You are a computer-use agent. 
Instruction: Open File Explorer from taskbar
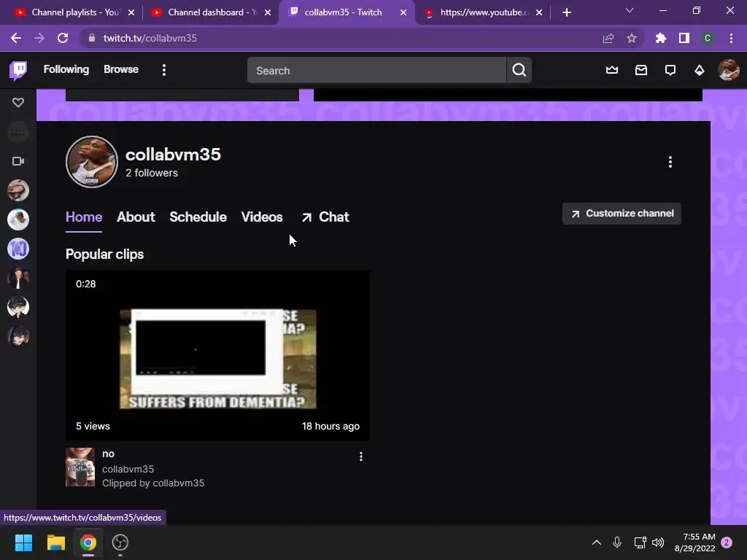click(55, 542)
